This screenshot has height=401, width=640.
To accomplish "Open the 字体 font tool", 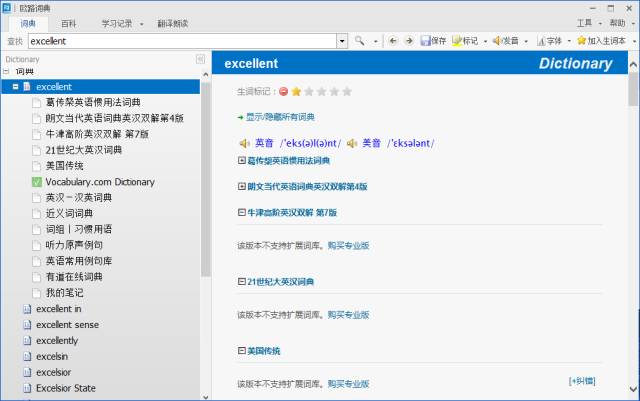I will click(x=541, y=41).
